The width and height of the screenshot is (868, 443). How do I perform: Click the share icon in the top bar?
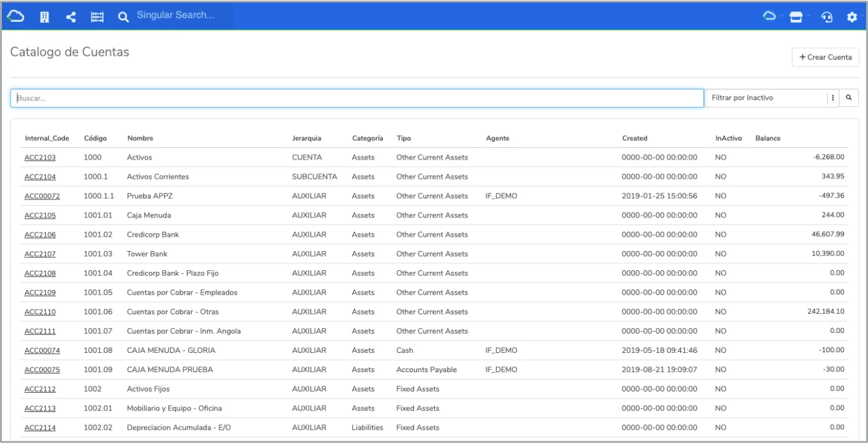(x=71, y=17)
